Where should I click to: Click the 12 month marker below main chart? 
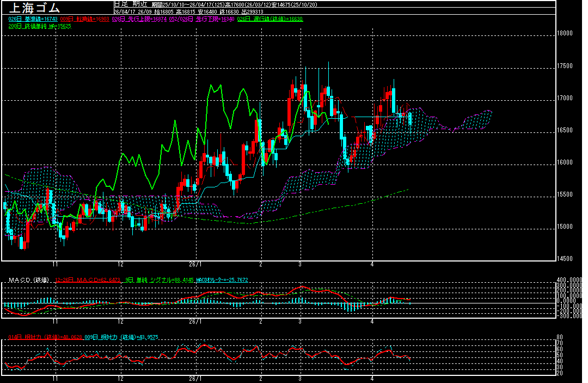(x=120, y=264)
